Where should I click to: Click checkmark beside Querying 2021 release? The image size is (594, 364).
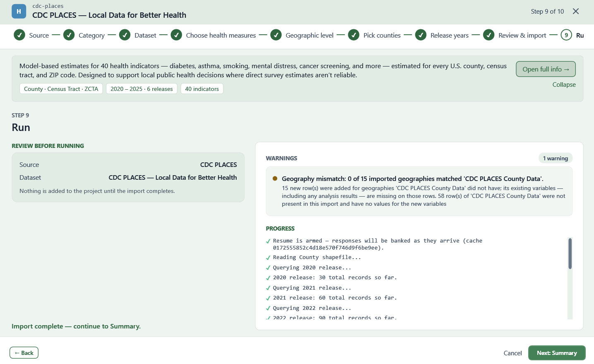(x=268, y=288)
